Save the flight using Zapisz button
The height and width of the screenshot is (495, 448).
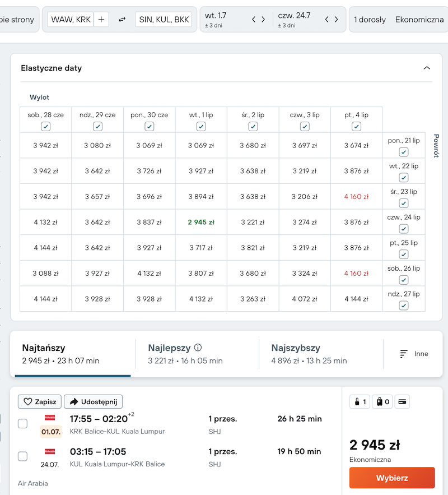pos(40,402)
